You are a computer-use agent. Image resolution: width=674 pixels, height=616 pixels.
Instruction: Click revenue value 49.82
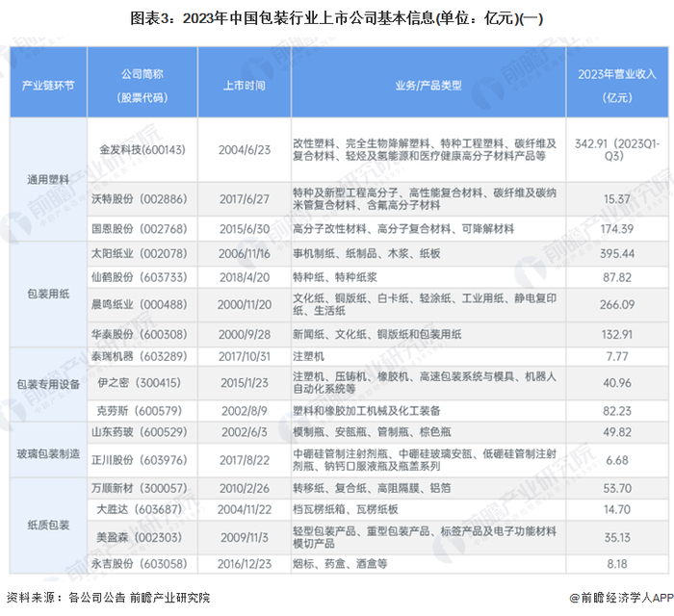coord(617,432)
